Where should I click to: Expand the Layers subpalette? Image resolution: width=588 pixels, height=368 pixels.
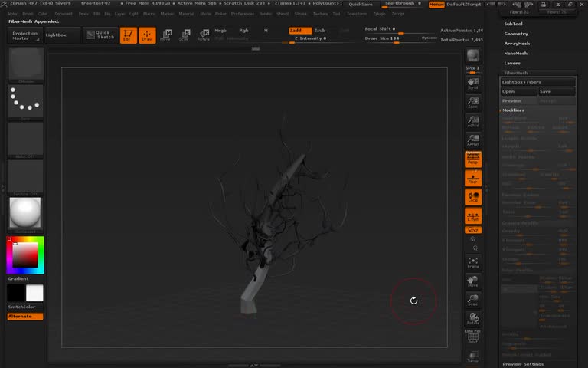512,63
